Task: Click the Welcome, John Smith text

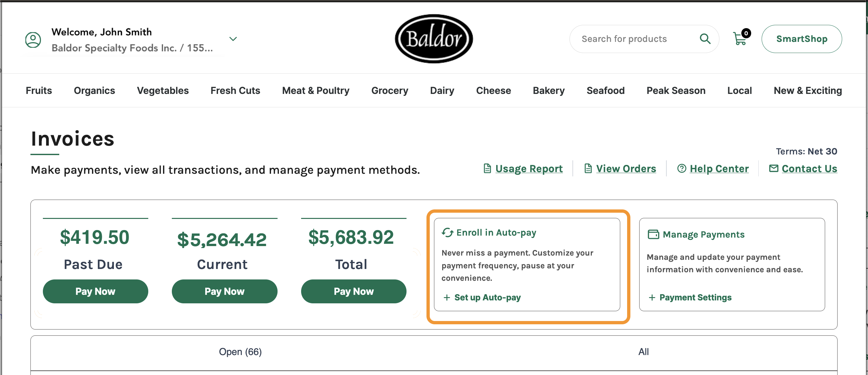Action: tap(101, 32)
